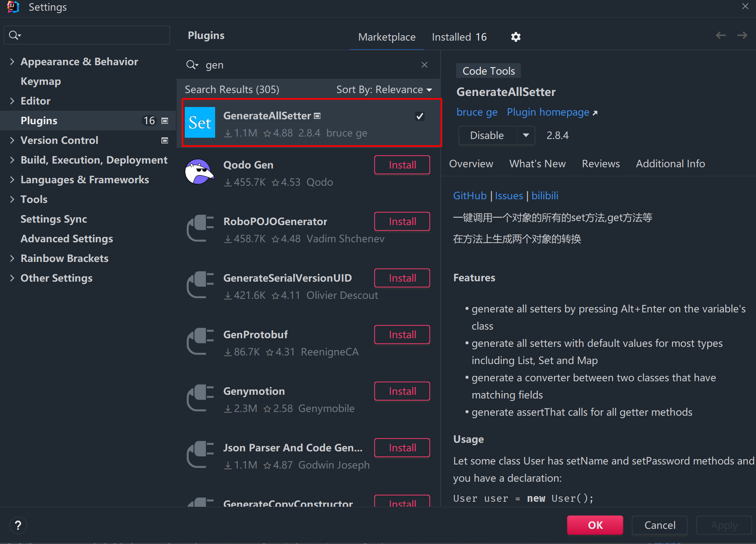The image size is (756, 544).
Task: Click the plugins settings gear icon
Action: (515, 37)
